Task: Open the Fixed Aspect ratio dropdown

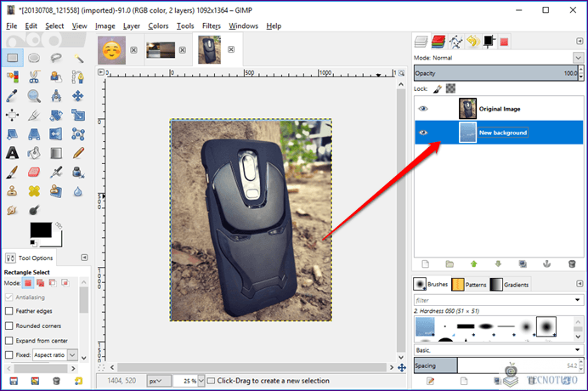Action: [73, 354]
